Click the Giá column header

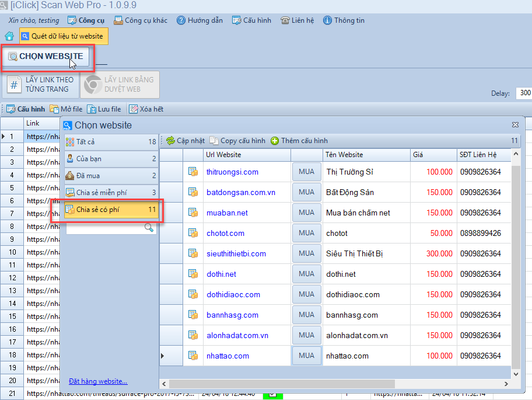point(433,155)
